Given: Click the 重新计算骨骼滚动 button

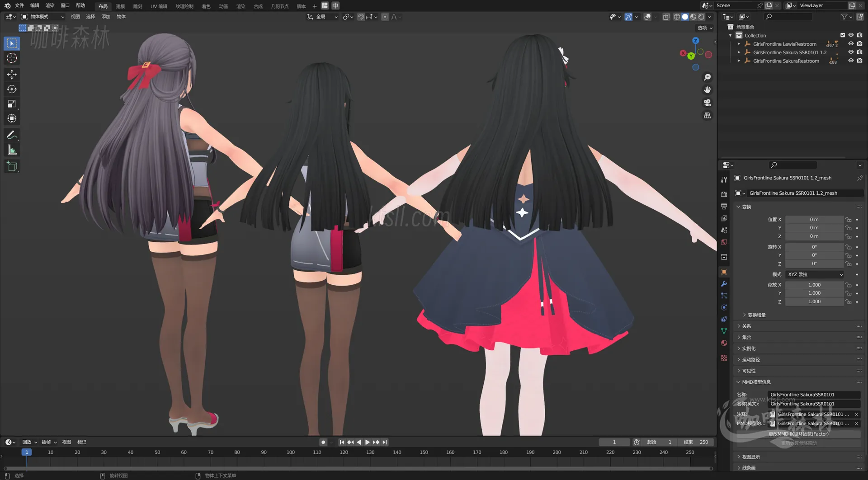Looking at the screenshot, I should (798, 443).
